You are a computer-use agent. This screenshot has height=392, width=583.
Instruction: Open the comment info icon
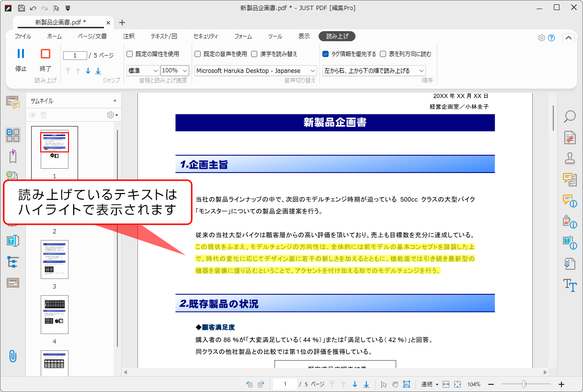[570, 200]
